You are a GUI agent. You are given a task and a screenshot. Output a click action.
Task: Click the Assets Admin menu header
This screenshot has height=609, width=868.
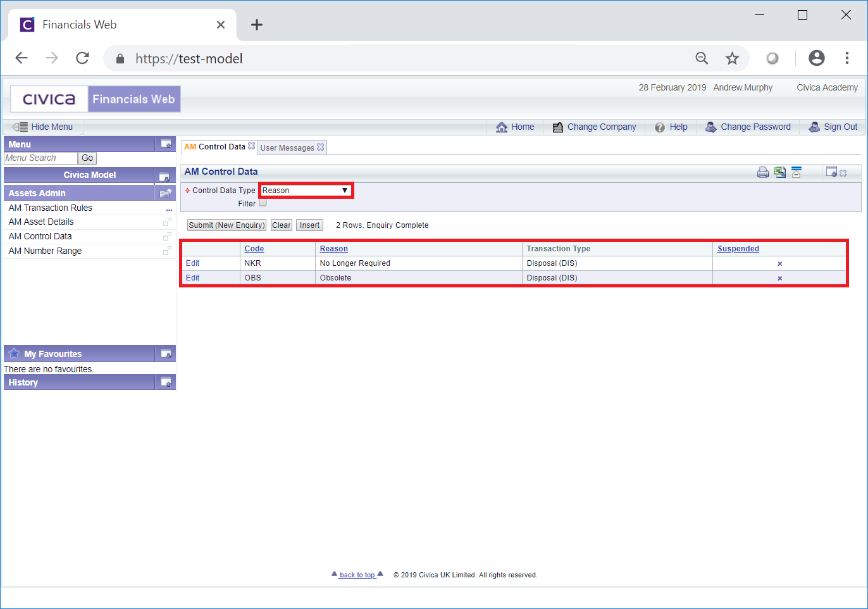tap(79, 193)
